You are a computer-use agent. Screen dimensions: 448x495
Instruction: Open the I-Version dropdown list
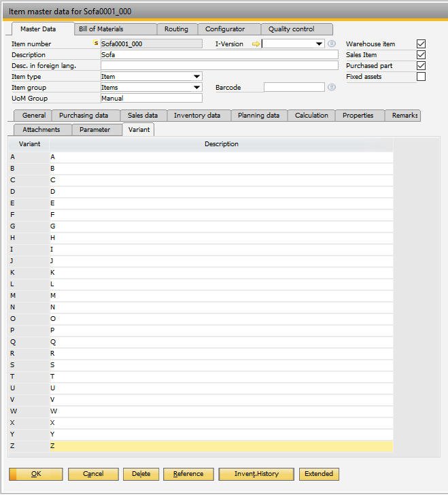tap(319, 44)
